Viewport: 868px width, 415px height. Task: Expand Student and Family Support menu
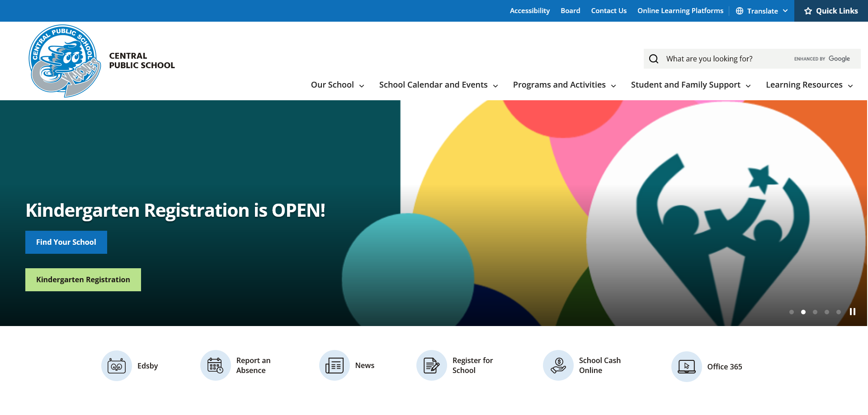click(x=690, y=85)
